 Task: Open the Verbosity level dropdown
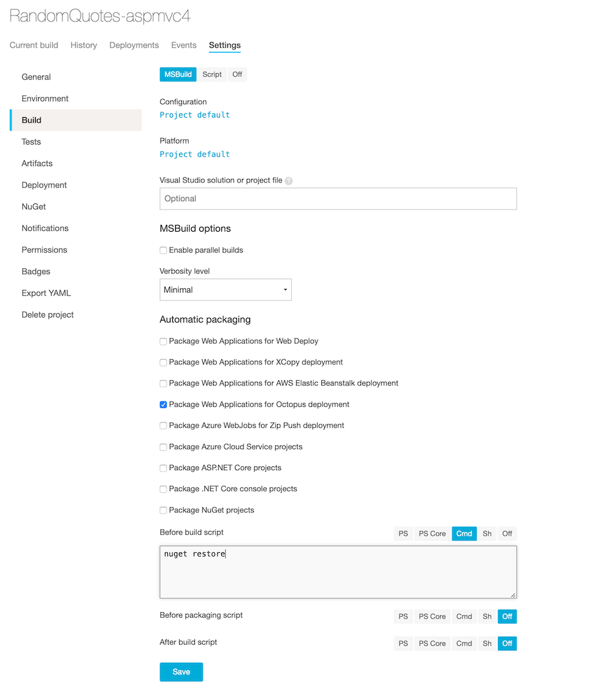point(225,289)
